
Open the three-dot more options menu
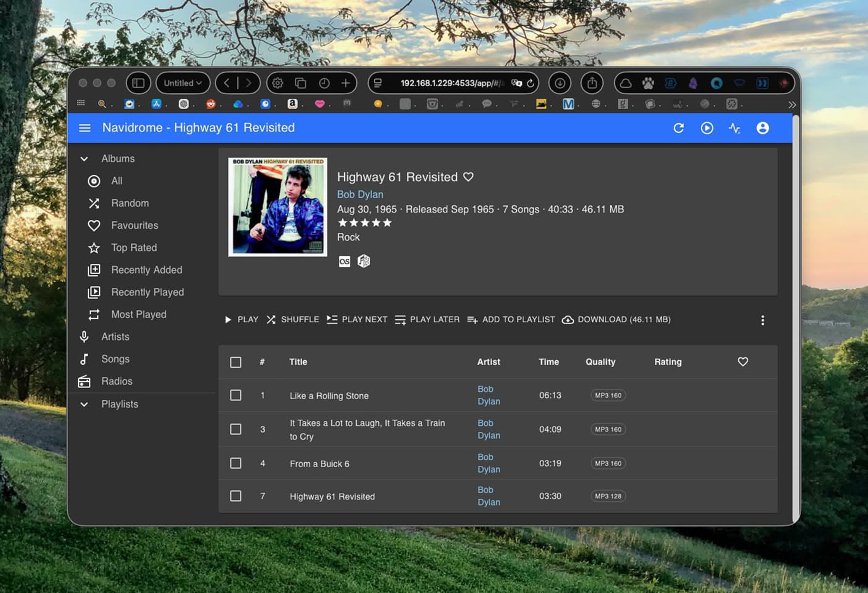762,320
